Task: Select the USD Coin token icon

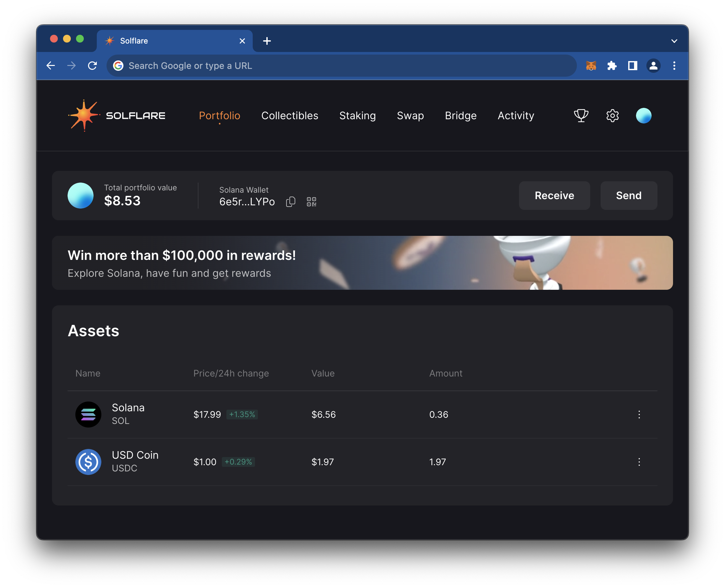Action: pos(88,462)
